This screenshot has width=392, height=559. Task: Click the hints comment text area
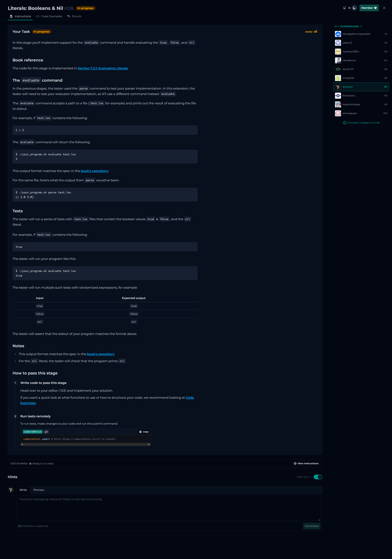tap(169, 508)
